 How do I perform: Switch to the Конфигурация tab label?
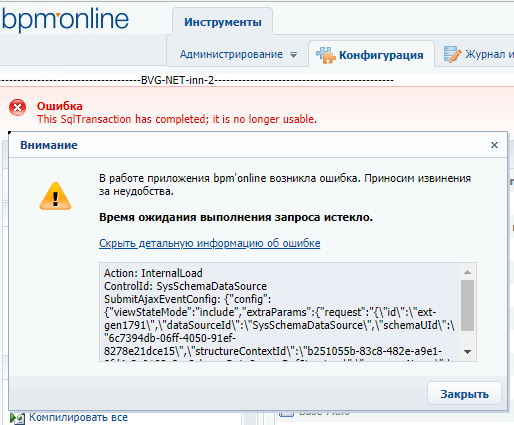point(381,55)
